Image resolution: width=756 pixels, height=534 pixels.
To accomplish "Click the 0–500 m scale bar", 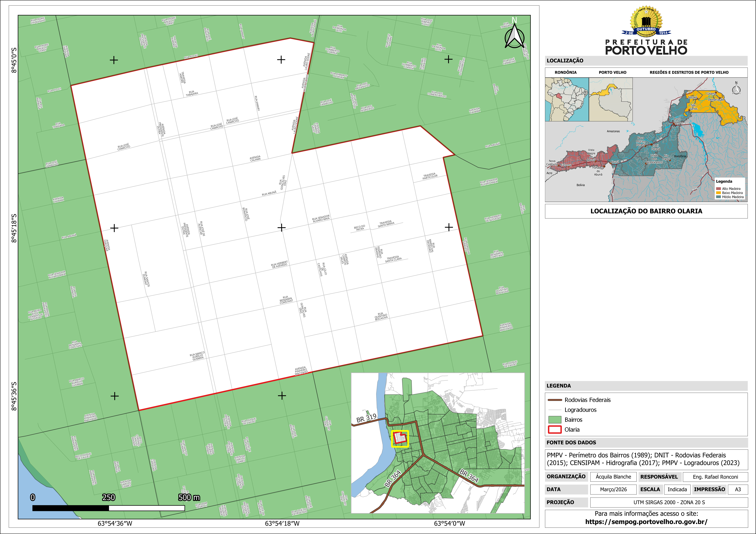I will pyautogui.click(x=108, y=508).
